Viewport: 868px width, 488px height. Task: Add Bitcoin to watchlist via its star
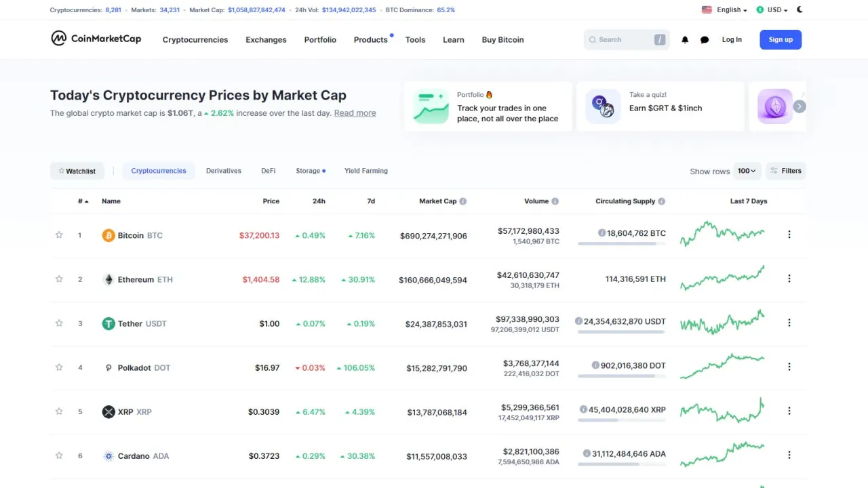point(59,235)
